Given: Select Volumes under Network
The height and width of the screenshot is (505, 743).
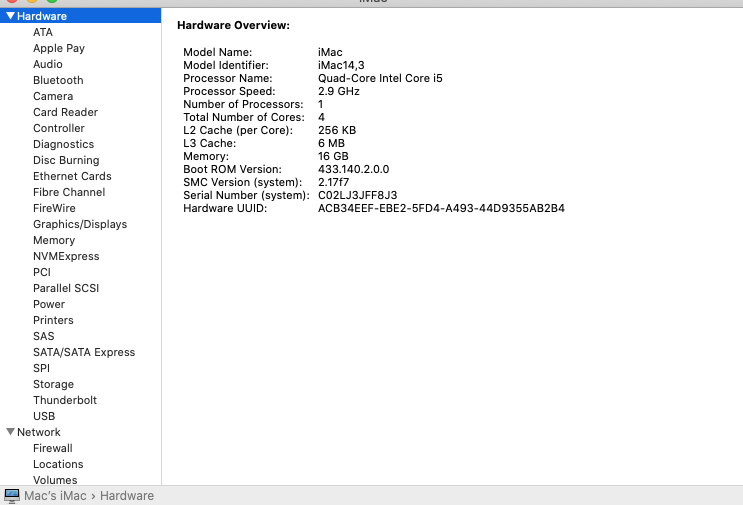Looking at the screenshot, I should (x=55, y=480).
